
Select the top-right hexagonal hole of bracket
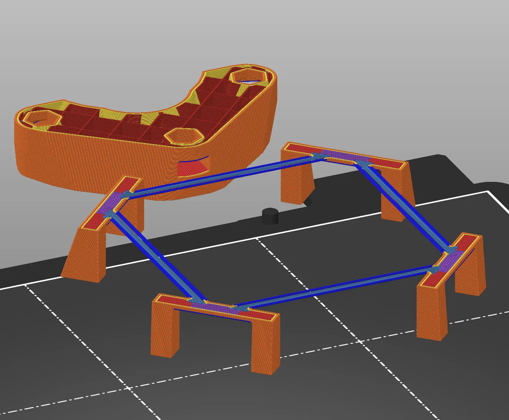(248, 76)
